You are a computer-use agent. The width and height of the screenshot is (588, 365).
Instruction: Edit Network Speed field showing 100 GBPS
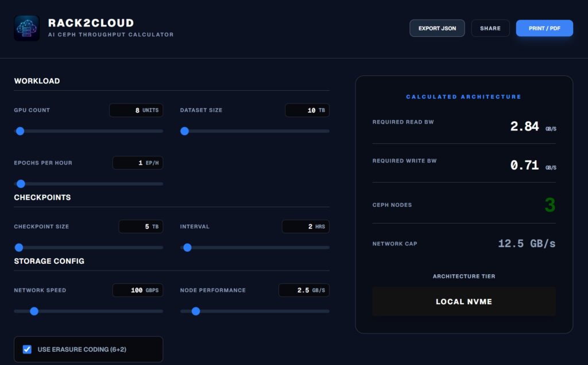(138, 290)
